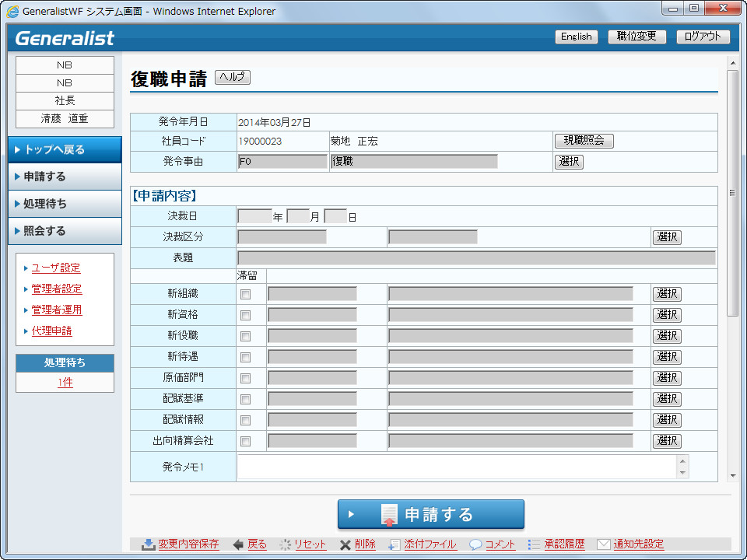Toggle the 新役職 滞留 checkbox

(246, 337)
